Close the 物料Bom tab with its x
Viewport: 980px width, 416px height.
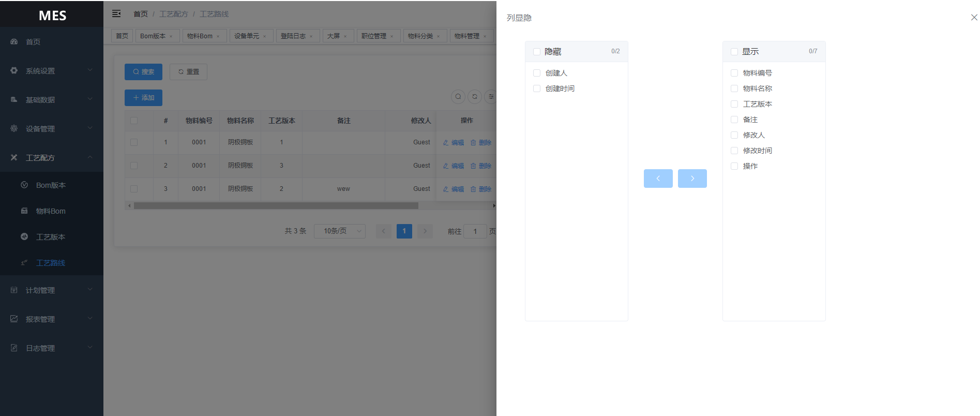click(218, 36)
